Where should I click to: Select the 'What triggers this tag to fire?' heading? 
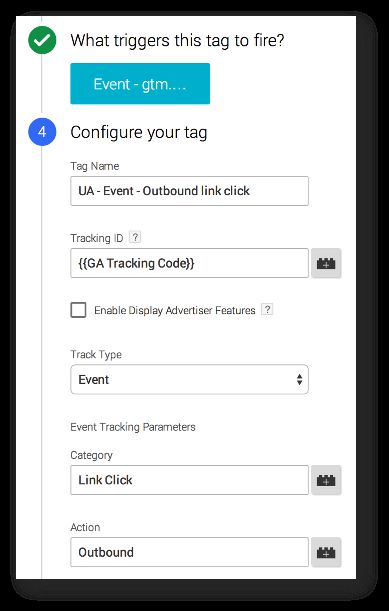coord(177,41)
